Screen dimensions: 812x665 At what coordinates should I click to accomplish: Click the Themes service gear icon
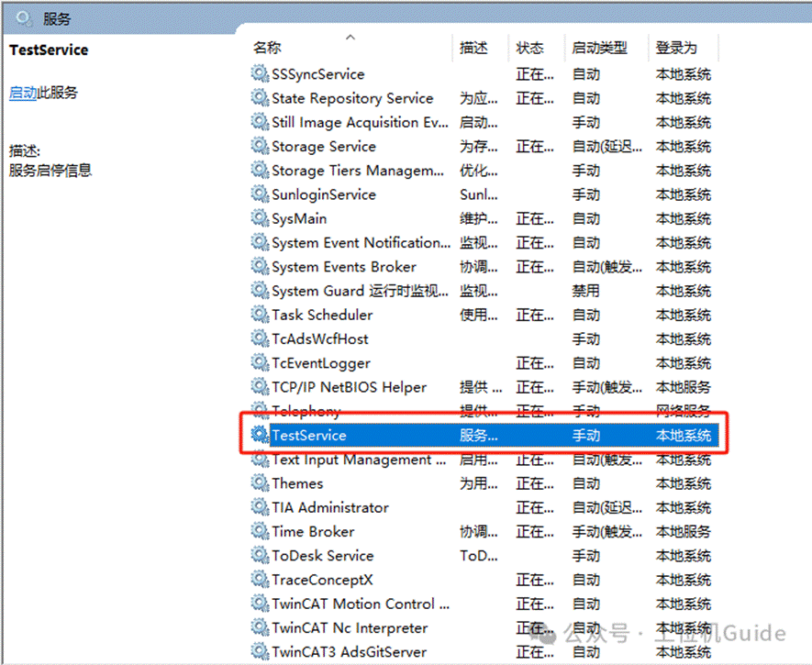pyautogui.click(x=260, y=482)
